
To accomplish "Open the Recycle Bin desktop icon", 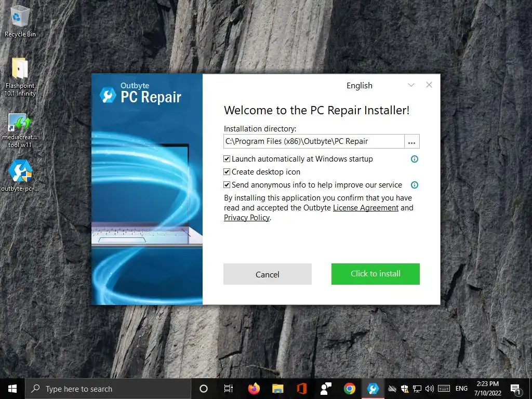I will point(20,22).
